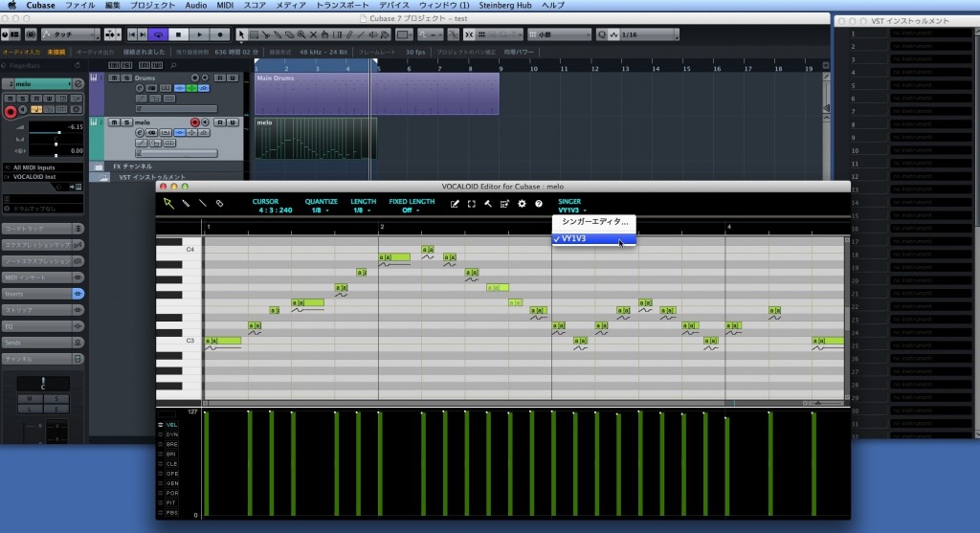Solo the Drums track
Viewport: 980px width, 533px height.
(x=125, y=78)
